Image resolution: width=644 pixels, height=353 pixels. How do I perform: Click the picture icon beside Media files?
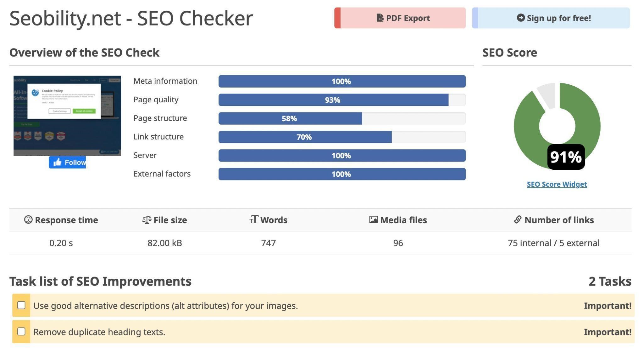[x=374, y=220]
